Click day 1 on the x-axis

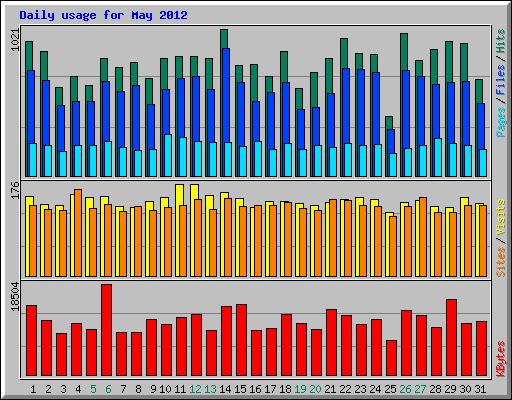[x=33, y=389]
